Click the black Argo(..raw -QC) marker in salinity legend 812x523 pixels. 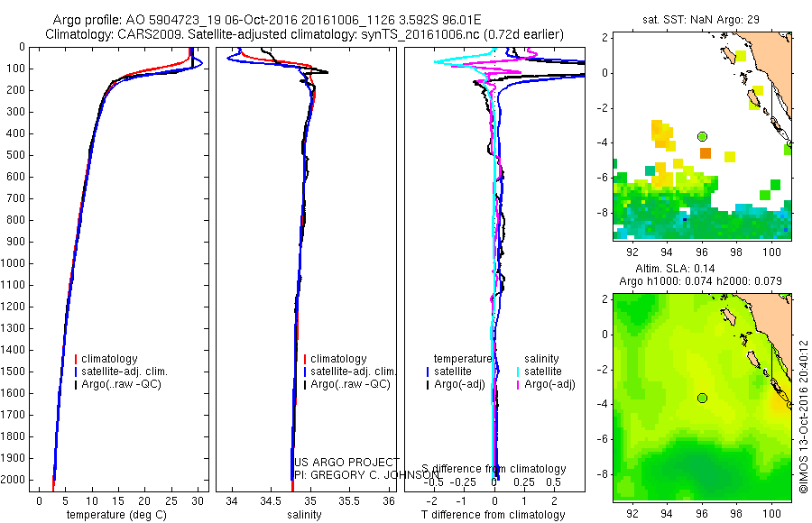click(305, 385)
